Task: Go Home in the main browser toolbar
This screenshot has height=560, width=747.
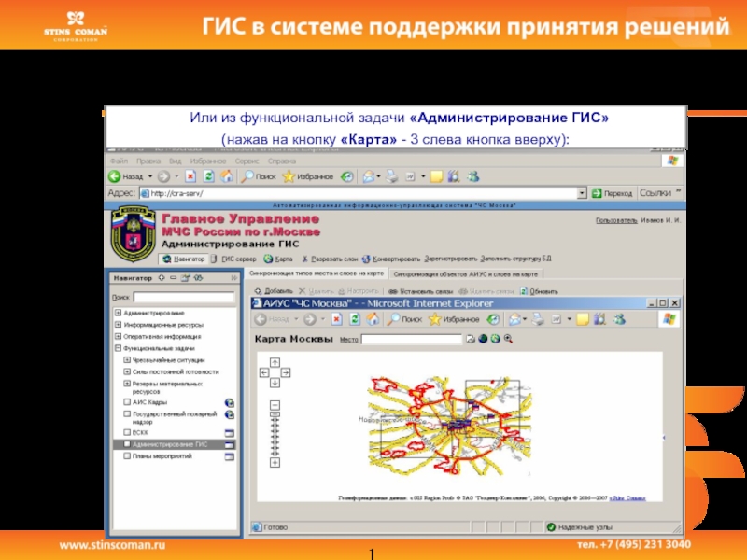Action: pyautogui.click(x=227, y=176)
